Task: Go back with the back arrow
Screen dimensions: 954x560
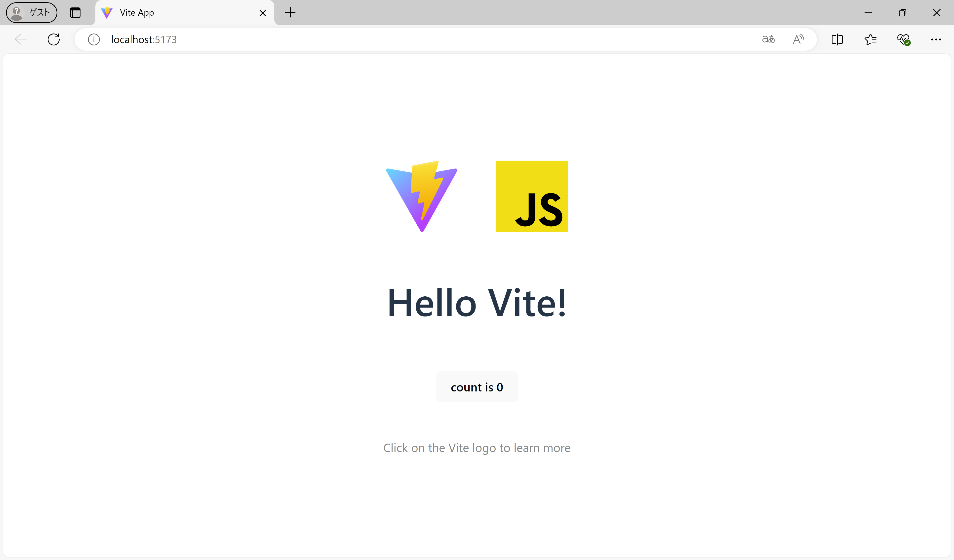Action: 21,39
